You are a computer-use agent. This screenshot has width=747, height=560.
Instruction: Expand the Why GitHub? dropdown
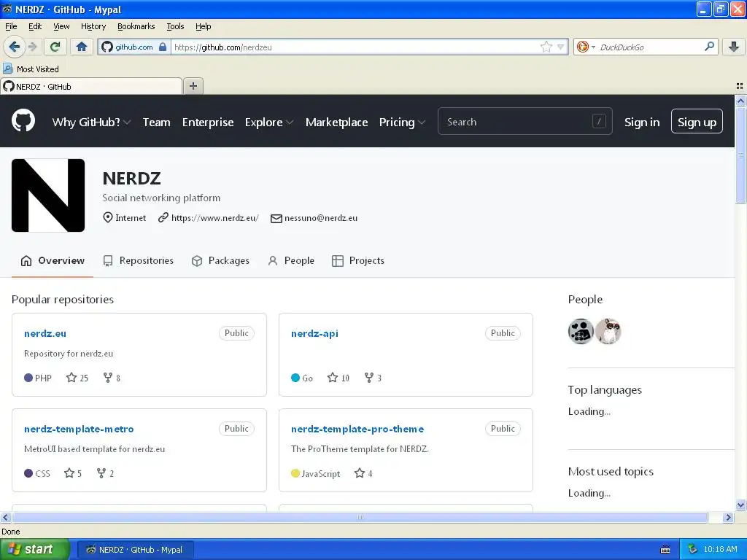(91, 122)
